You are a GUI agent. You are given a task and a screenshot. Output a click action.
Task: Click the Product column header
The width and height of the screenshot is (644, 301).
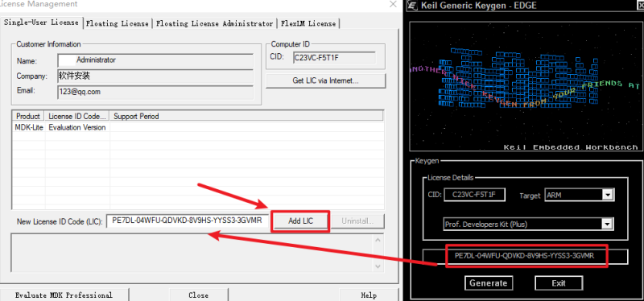click(28, 116)
